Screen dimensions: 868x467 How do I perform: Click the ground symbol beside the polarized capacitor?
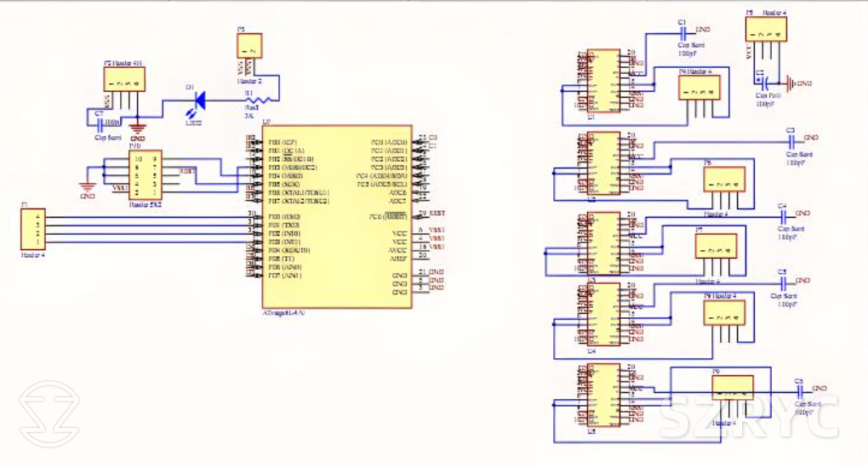pyautogui.click(x=790, y=83)
